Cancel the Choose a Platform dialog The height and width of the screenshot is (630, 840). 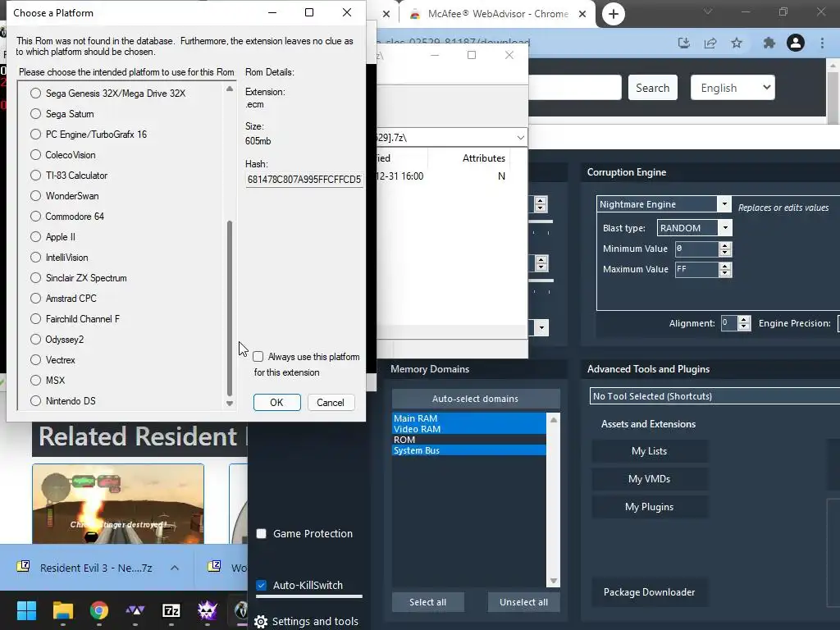pyautogui.click(x=331, y=402)
